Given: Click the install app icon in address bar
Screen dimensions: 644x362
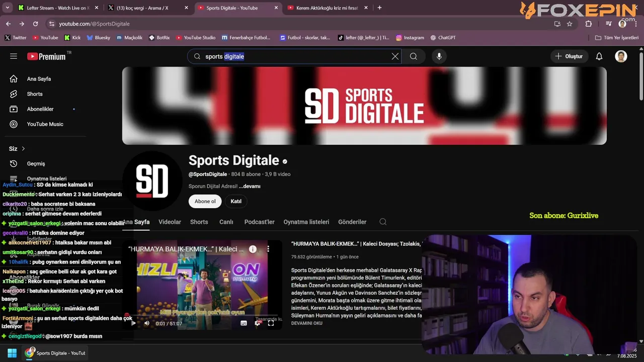Looking at the screenshot, I should pos(557,24).
